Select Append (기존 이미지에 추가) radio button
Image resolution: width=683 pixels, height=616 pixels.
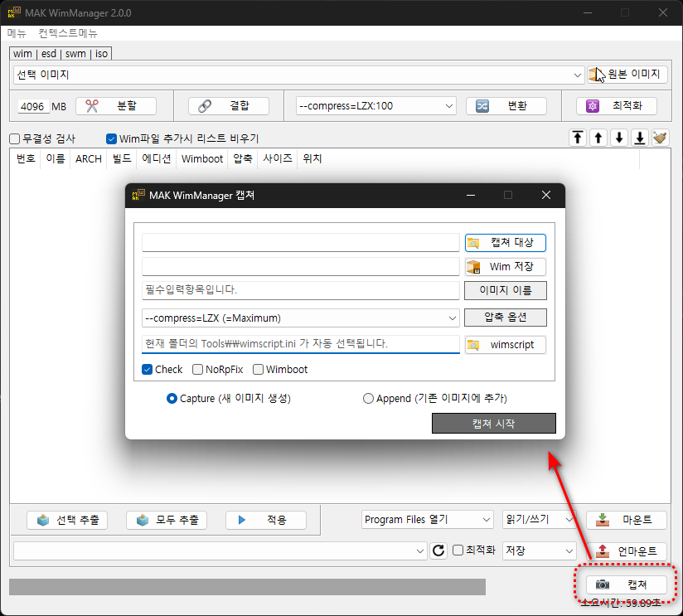coord(369,399)
